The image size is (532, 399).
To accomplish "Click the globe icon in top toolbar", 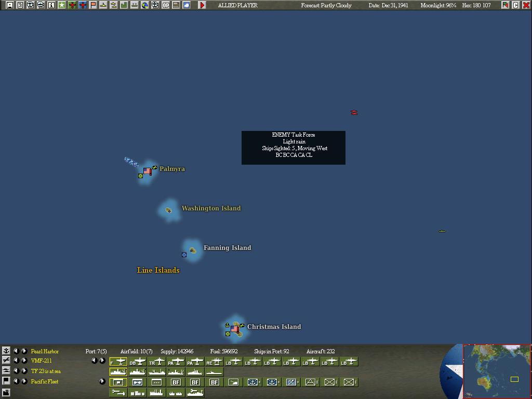I will click(145, 5).
